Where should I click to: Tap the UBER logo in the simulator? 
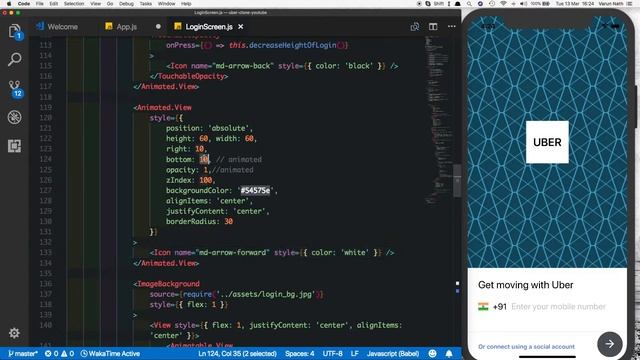[x=547, y=142]
